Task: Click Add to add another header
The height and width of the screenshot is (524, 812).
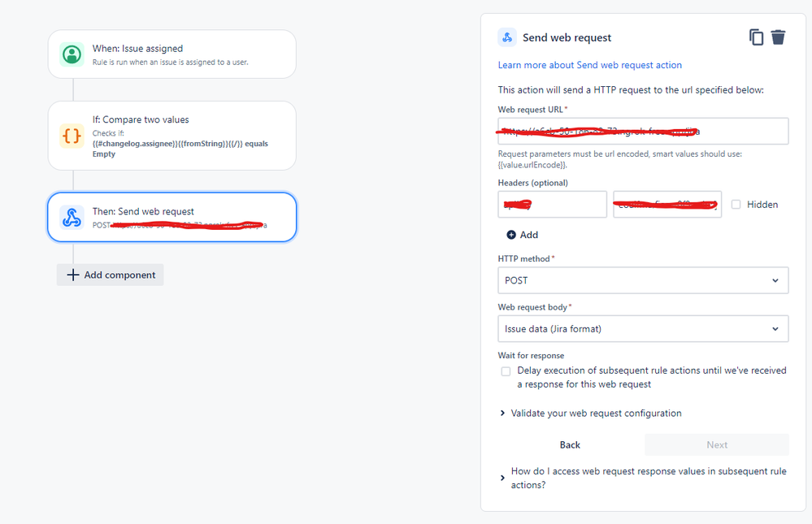Action: tap(523, 235)
